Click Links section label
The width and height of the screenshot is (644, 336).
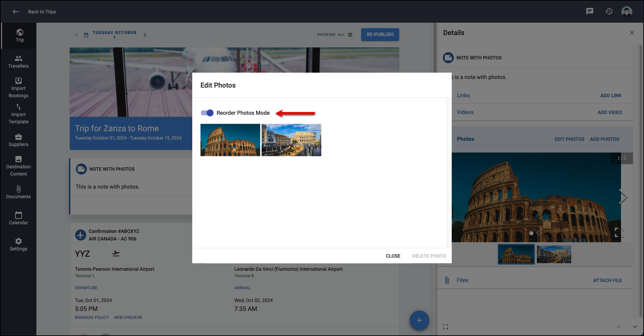tap(463, 96)
